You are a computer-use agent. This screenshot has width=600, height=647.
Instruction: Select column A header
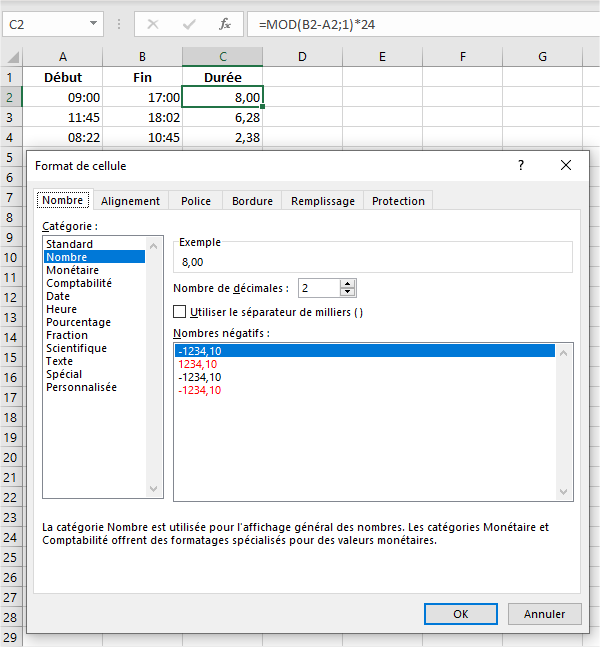63,57
